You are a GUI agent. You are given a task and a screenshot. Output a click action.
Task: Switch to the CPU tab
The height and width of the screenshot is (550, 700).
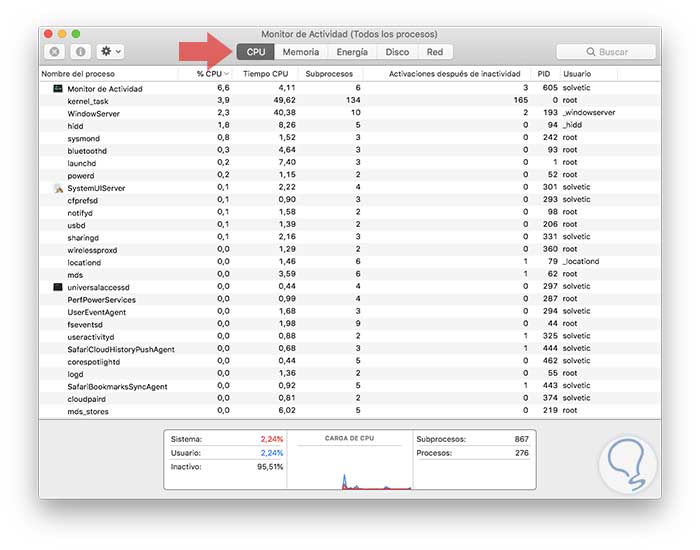[x=256, y=52]
